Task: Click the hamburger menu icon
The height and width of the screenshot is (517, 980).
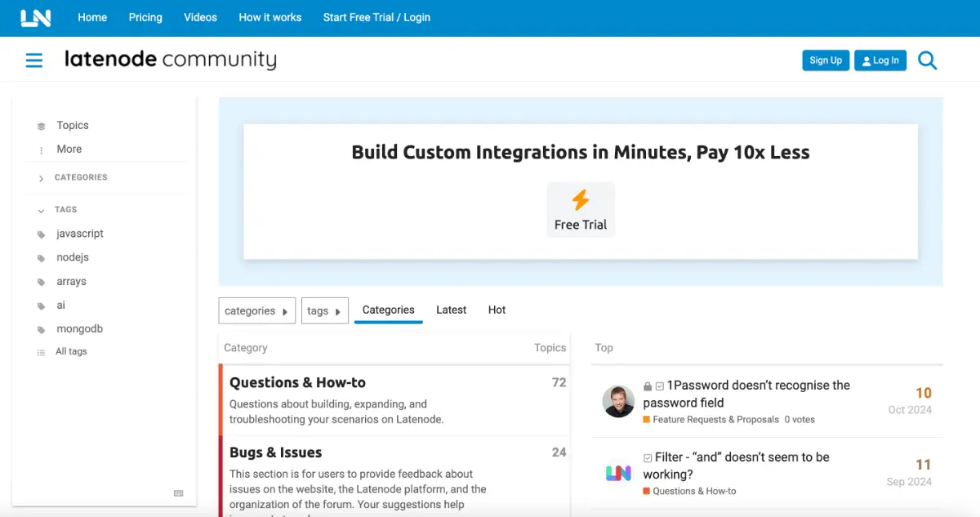Action: click(x=33, y=60)
